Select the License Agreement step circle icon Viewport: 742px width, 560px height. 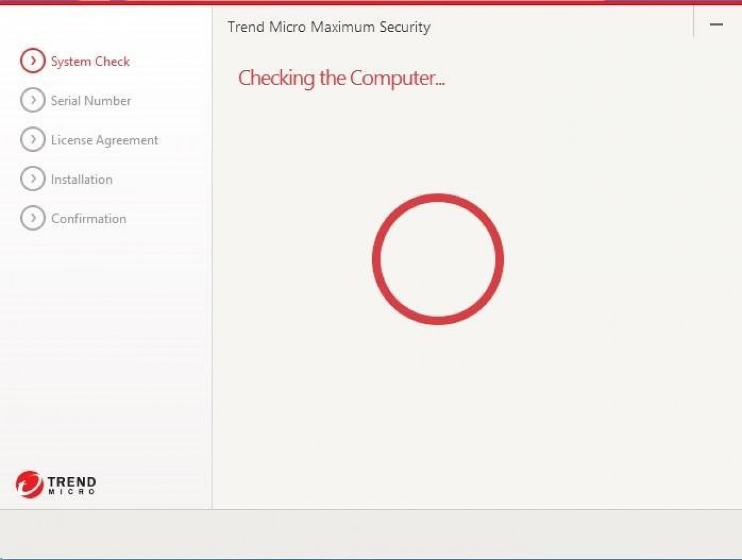coord(32,140)
